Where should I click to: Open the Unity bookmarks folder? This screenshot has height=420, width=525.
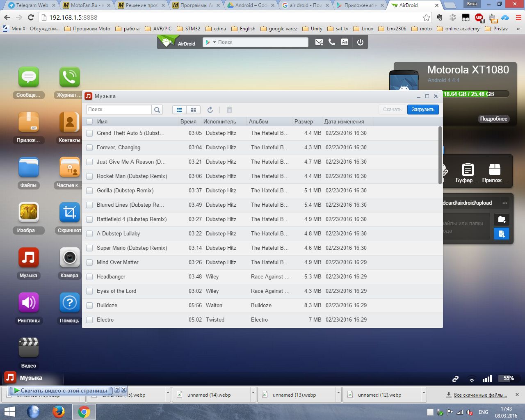312,29
